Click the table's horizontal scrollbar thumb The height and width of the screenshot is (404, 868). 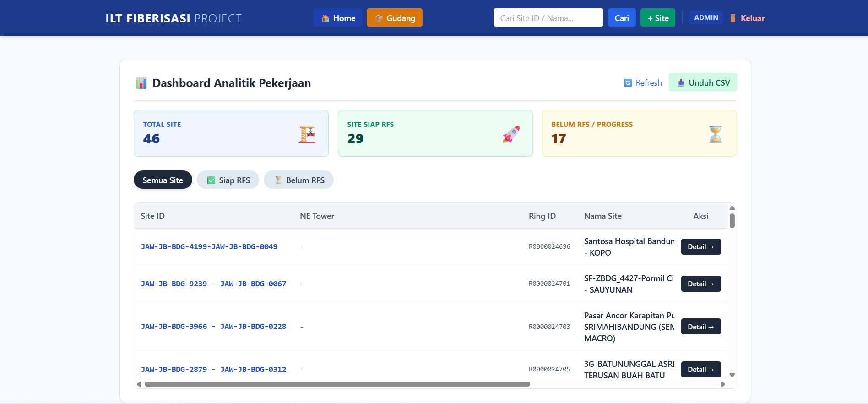tap(337, 384)
